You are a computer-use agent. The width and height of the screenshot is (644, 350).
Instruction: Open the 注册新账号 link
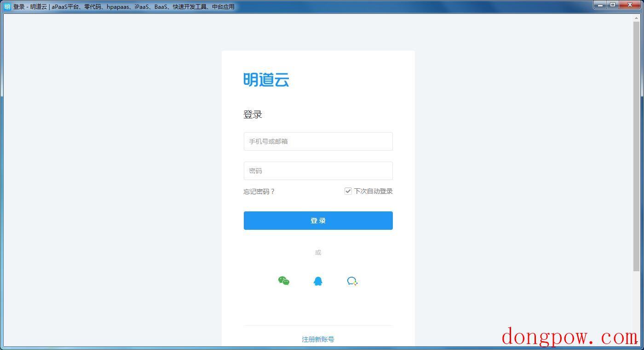pyautogui.click(x=318, y=339)
